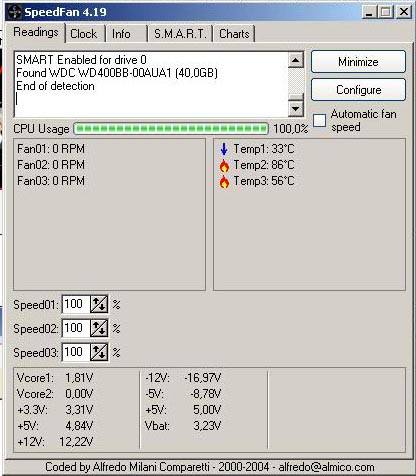Click inside the Speed01 value field
This screenshot has width=416, height=476.
tap(76, 304)
